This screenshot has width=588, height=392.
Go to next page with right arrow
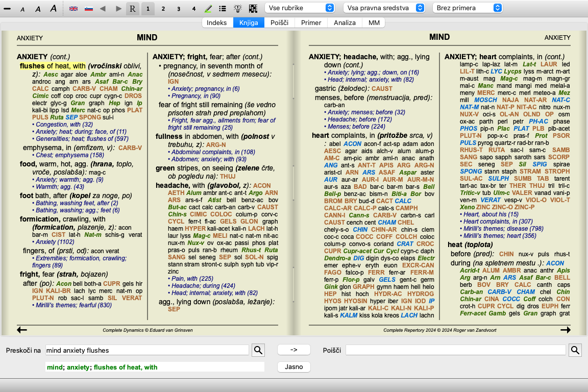[565, 330]
